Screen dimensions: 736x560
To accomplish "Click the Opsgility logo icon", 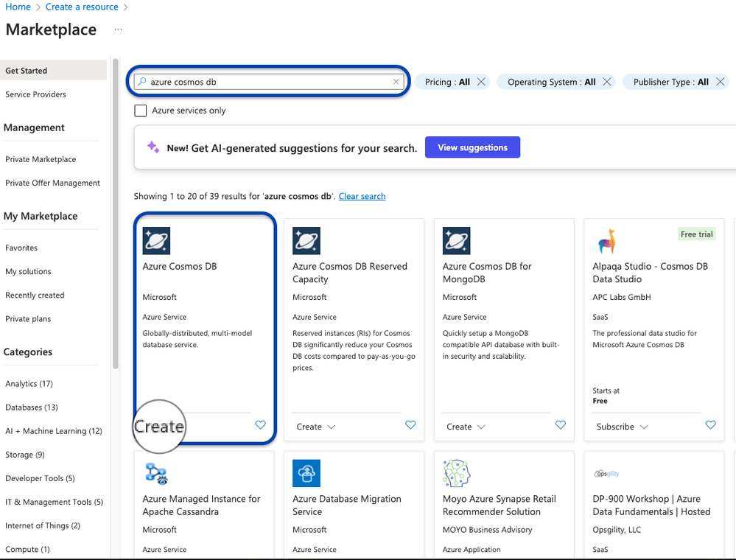I will [x=606, y=474].
